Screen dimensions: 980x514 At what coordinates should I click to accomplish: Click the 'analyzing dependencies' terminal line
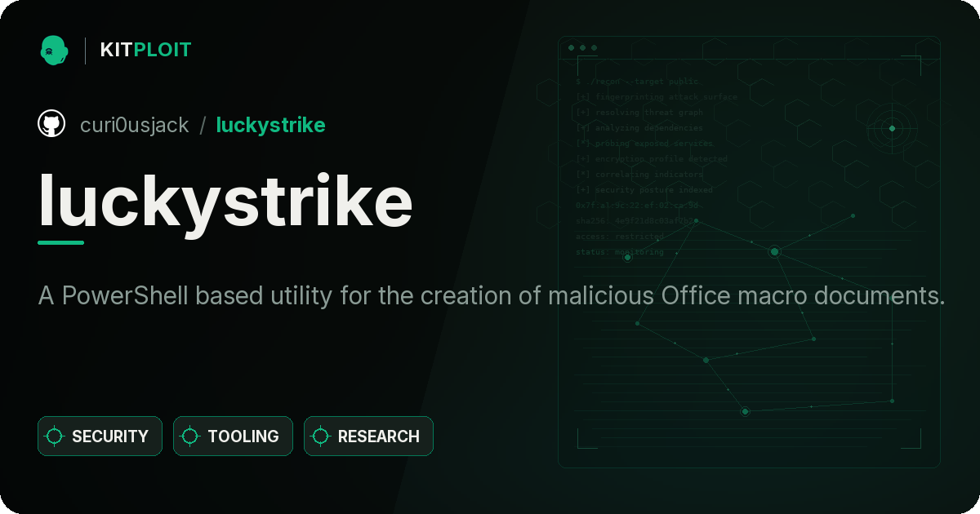pyautogui.click(x=639, y=128)
